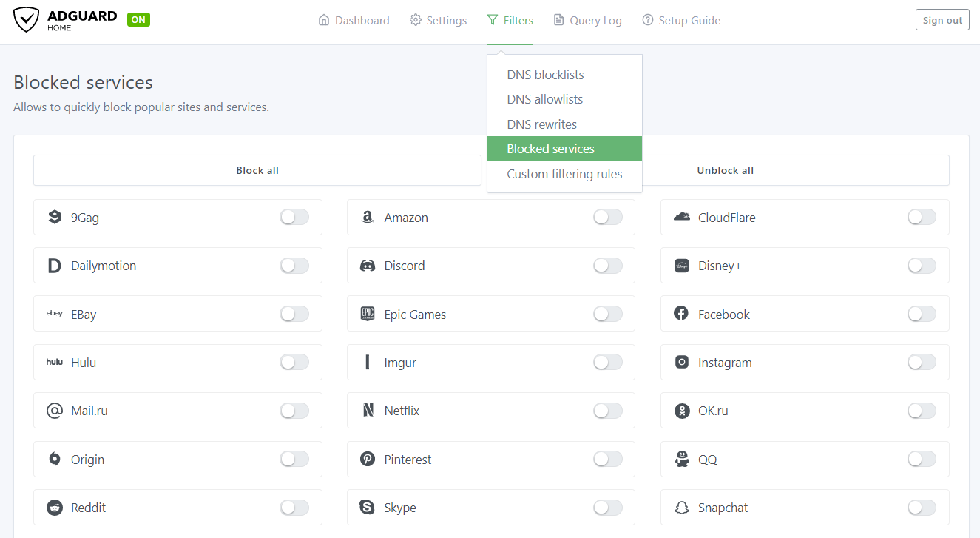Click the 9Gag service icon
This screenshot has width=980, height=538.
point(54,217)
